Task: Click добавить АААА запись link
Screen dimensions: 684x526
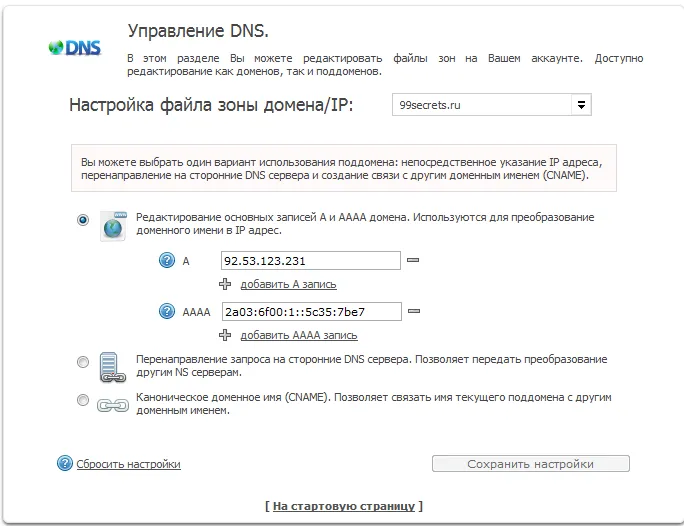Action: click(x=299, y=335)
